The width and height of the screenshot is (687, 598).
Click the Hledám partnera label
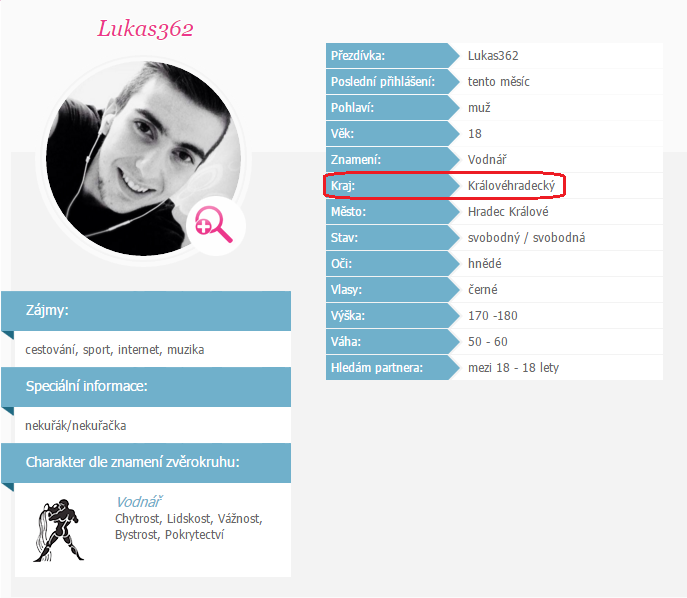pyautogui.click(x=377, y=368)
